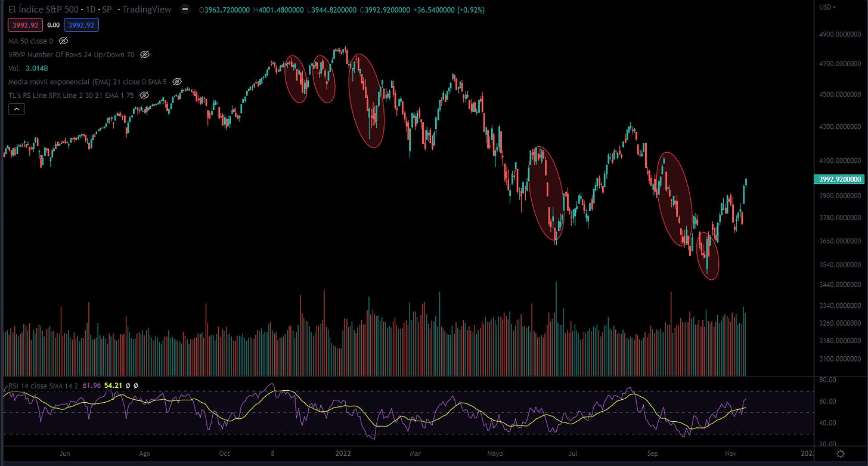Select the Vol. legend label
This screenshot has height=466, width=868.
point(14,68)
